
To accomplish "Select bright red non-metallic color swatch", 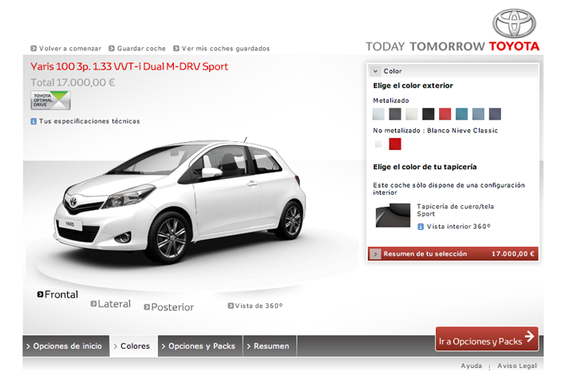I will (x=395, y=144).
